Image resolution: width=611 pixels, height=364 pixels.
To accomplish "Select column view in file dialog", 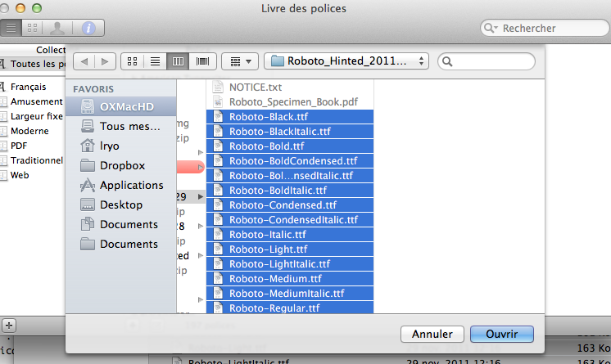I will [178, 61].
